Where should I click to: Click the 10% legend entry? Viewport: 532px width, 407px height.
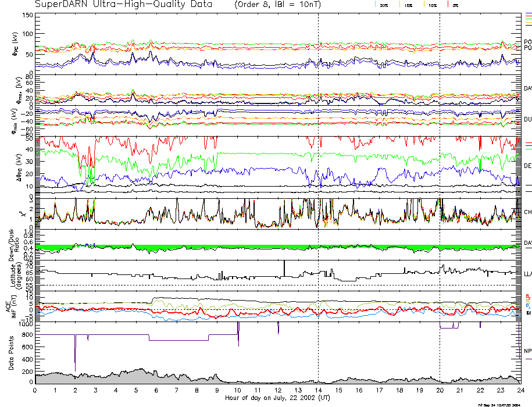(x=433, y=5)
